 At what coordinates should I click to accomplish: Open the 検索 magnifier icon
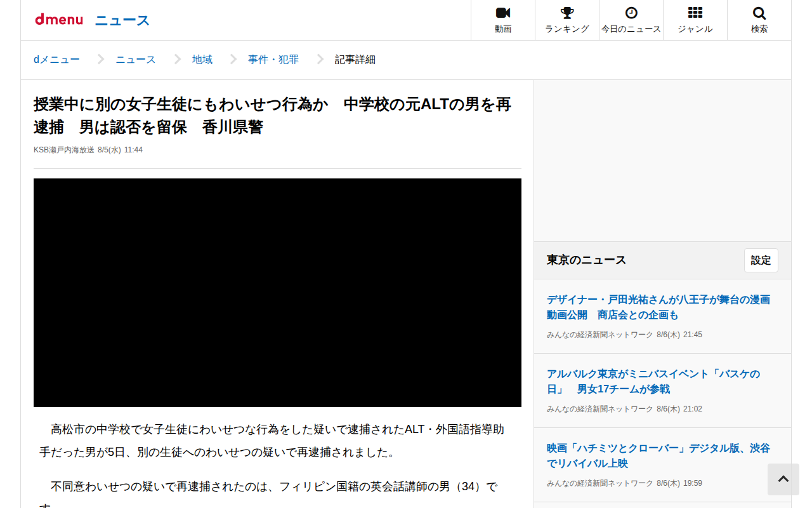pyautogui.click(x=759, y=13)
